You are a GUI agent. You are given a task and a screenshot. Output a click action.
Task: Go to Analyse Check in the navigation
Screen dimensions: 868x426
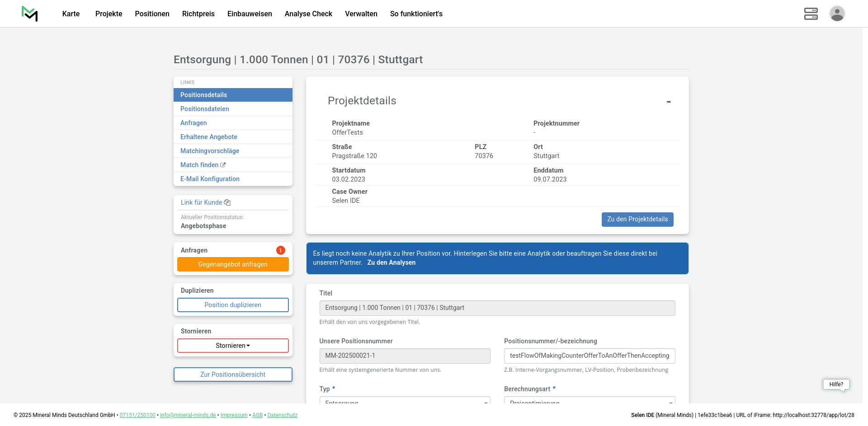pyautogui.click(x=308, y=14)
